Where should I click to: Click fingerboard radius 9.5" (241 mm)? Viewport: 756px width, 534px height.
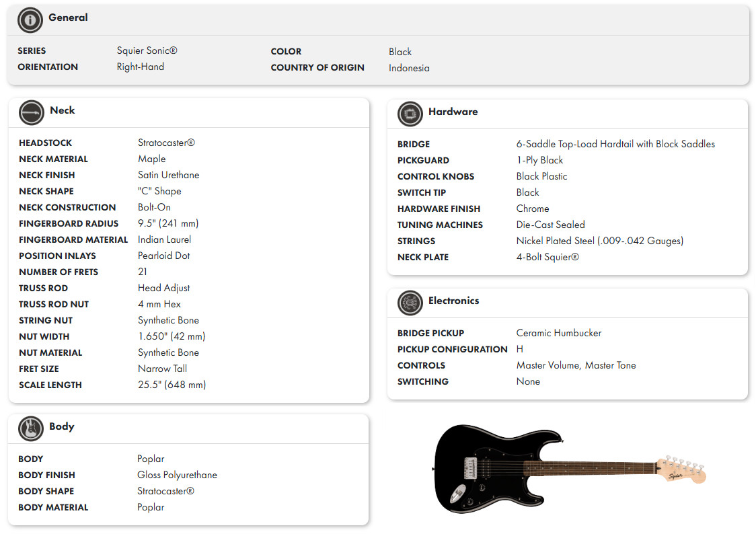tap(168, 224)
